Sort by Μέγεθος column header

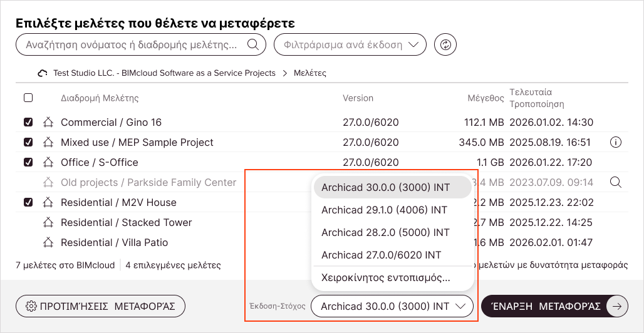[x=486, y=98]
